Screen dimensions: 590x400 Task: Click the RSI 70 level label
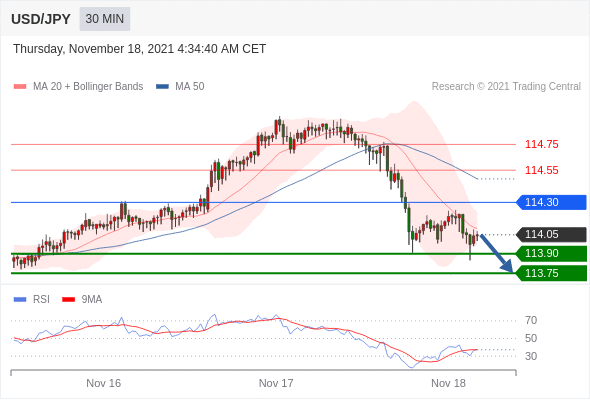point(531,321)
